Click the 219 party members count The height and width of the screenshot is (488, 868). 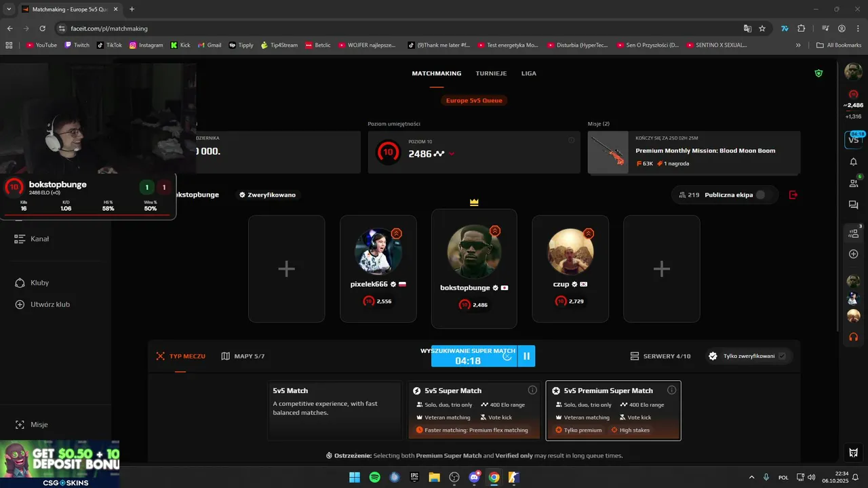pyautogui.click(x=688, y=195)
